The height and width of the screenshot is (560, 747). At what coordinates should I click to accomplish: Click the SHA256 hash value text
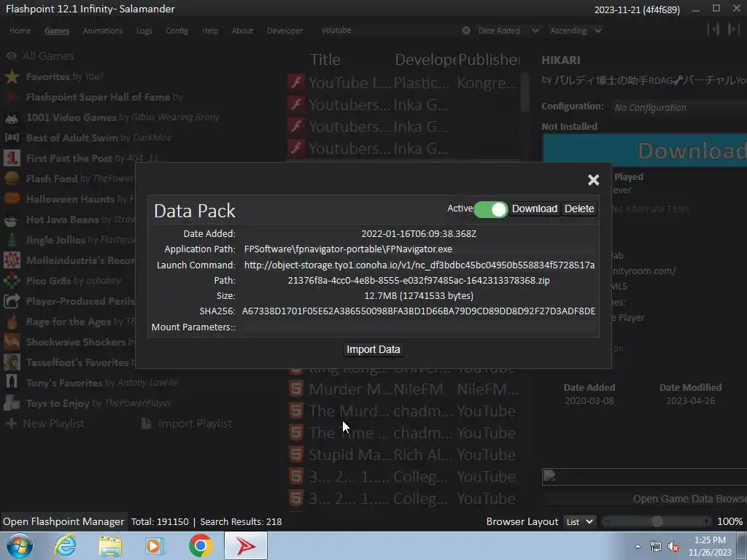coord(419,311)
